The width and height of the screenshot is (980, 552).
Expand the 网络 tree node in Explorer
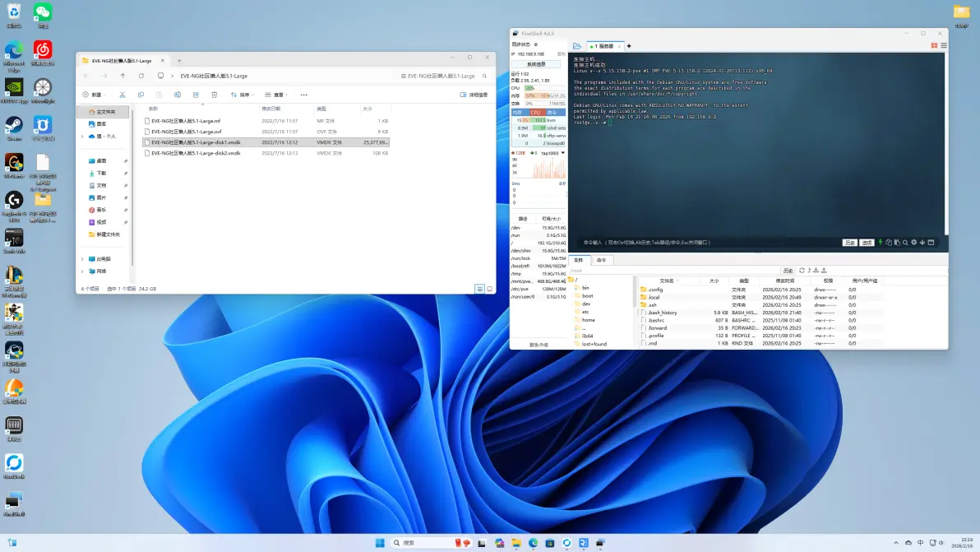[82, 271]
